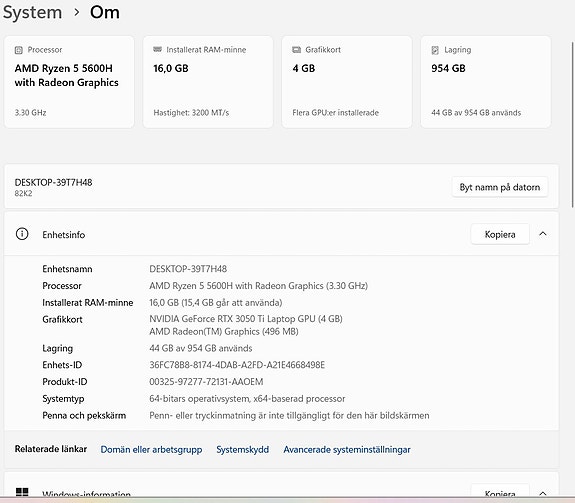
Task: Click the Grafikkort graphics card icon
Action: coord(296,49)
